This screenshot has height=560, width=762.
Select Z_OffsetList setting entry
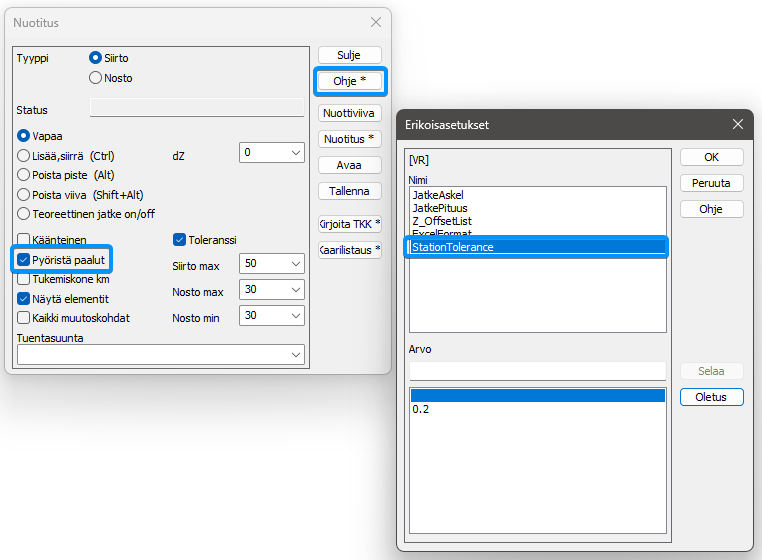click(x=441, y=220)
